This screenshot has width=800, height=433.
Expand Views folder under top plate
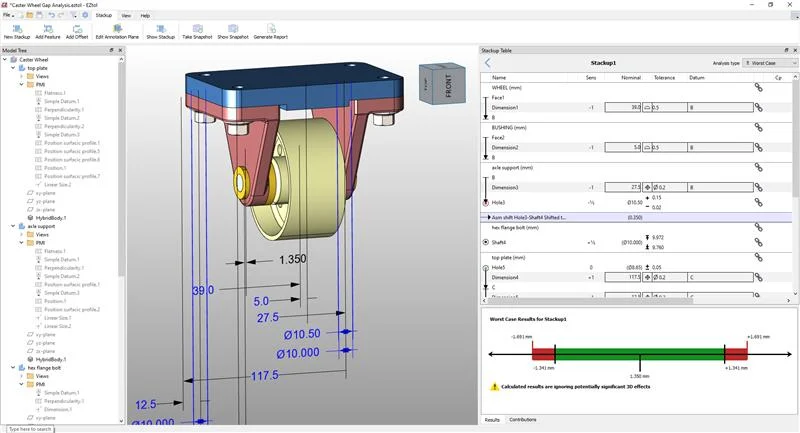21,77
